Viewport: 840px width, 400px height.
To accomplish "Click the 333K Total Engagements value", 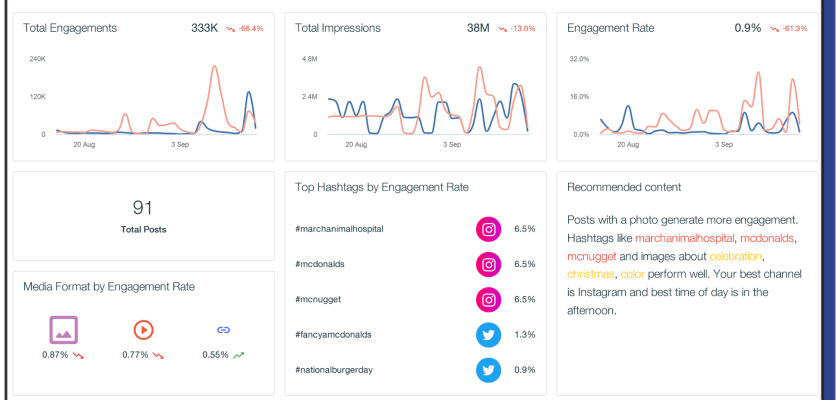I will 204,28.
